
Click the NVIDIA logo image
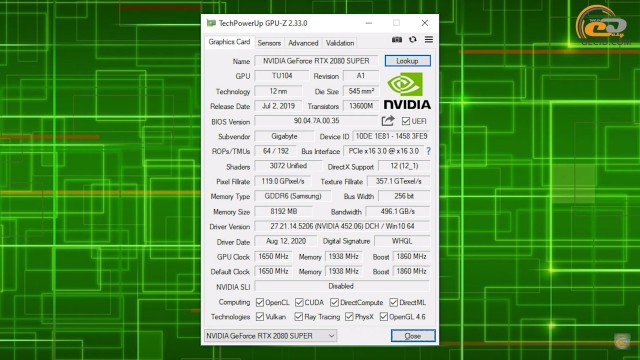(x=407, y=91)
